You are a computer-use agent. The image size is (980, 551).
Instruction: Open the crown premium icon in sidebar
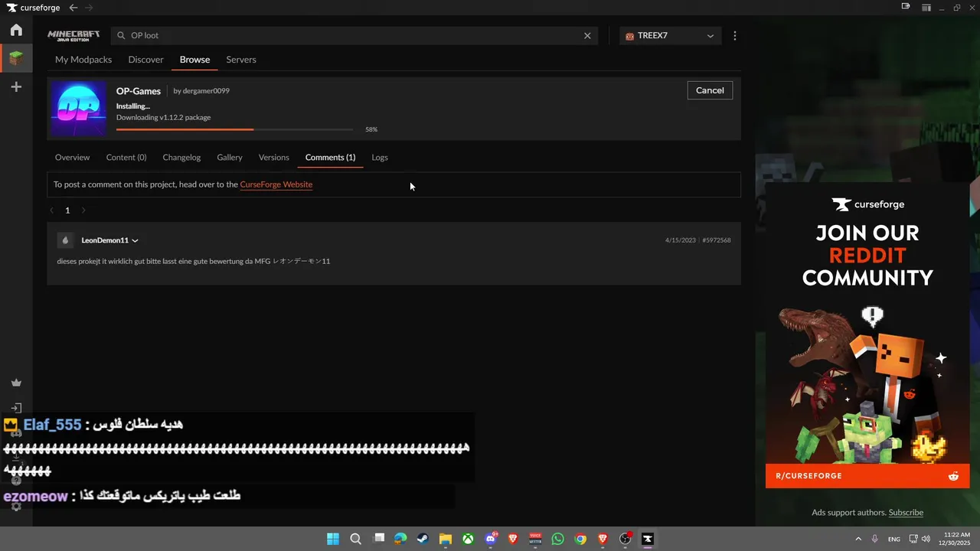click(x=16, y=383)
